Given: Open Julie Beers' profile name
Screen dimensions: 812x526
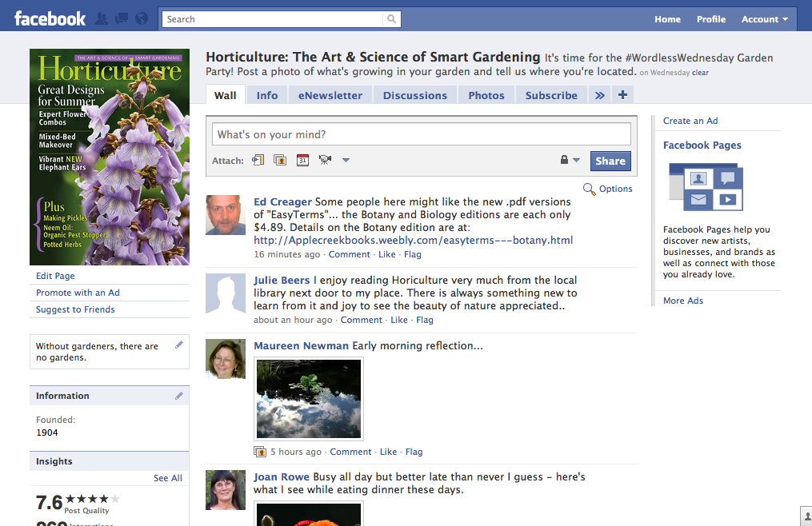Looking at the screenshot, I should click(282, 280).
